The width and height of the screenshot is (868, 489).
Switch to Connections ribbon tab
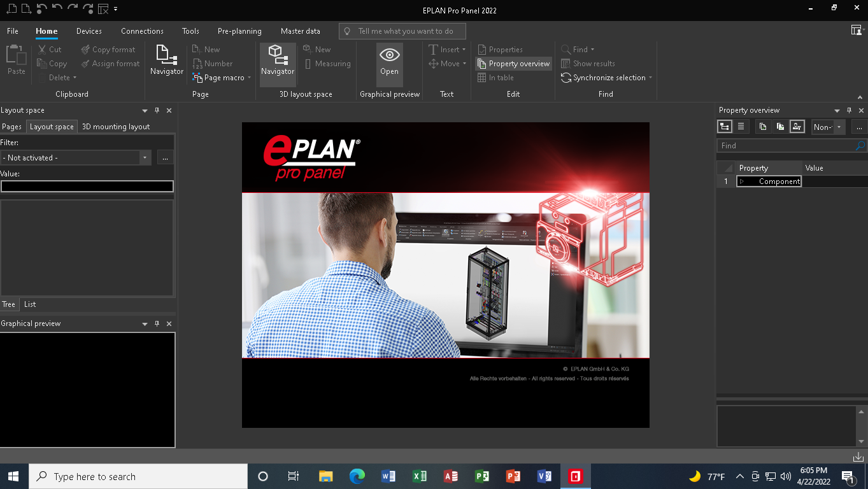click(x=142, y=31)
